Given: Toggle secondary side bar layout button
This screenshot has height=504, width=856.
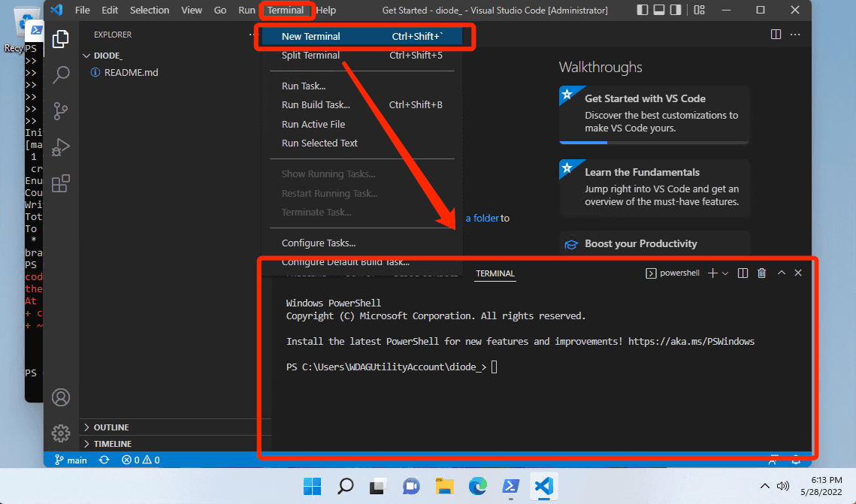Looking at the screenshot, I should pyautogui.click(x=676, y=10).
